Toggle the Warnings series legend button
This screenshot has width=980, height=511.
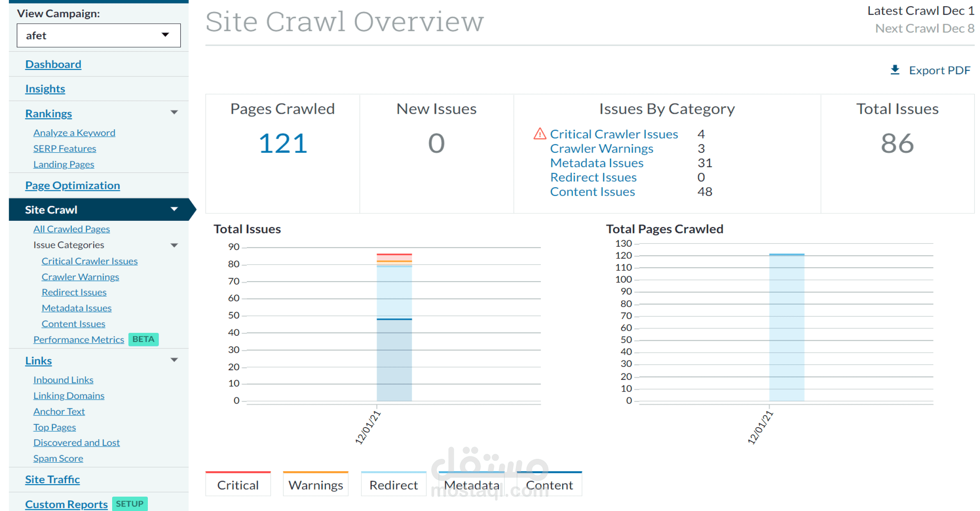(x=315, y=485)
